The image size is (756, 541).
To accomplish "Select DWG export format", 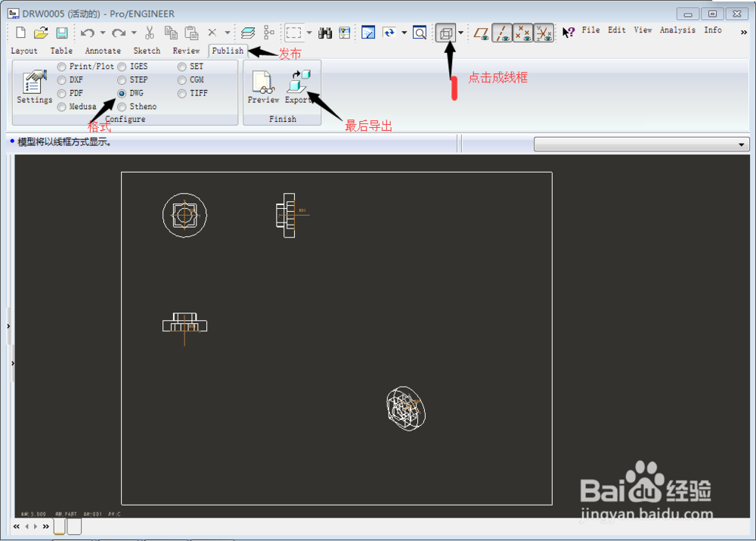I will click(x=122, y=94).
